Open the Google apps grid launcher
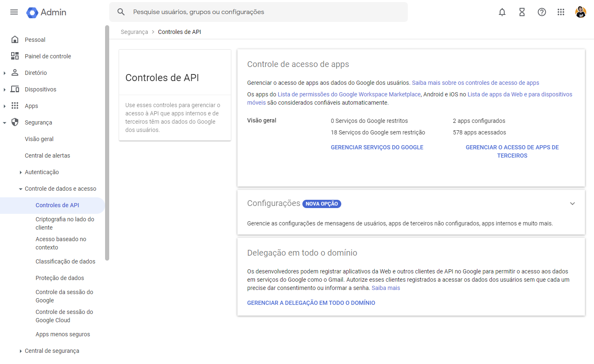Image resolution: width=594 pixels, height=364 pixels. click(560, 12)
